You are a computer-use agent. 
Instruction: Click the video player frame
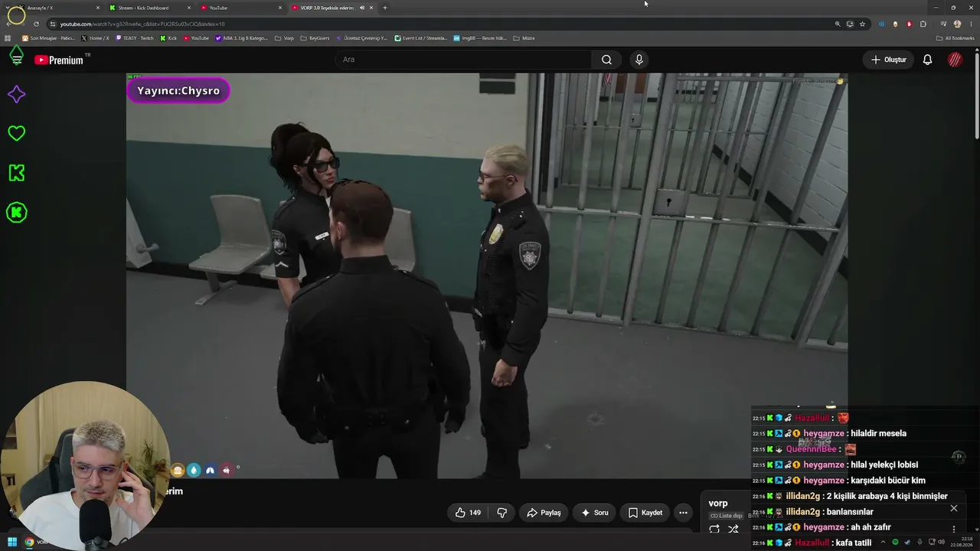tap(487, 276)
